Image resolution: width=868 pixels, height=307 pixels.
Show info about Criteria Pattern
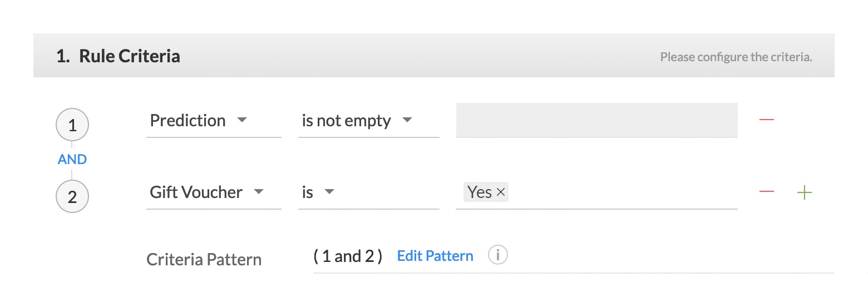(497, 256)
